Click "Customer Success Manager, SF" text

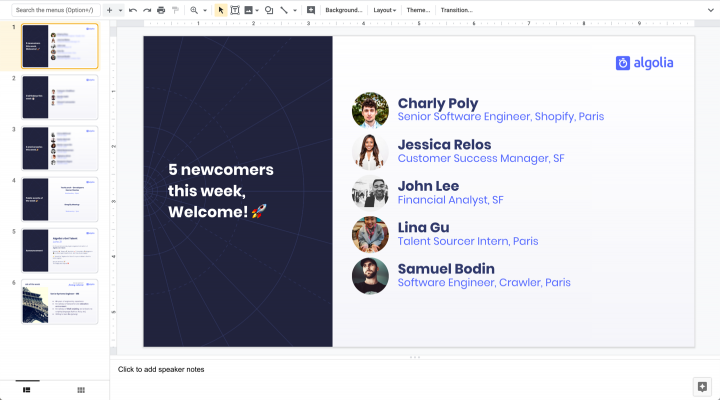(481, 158)
